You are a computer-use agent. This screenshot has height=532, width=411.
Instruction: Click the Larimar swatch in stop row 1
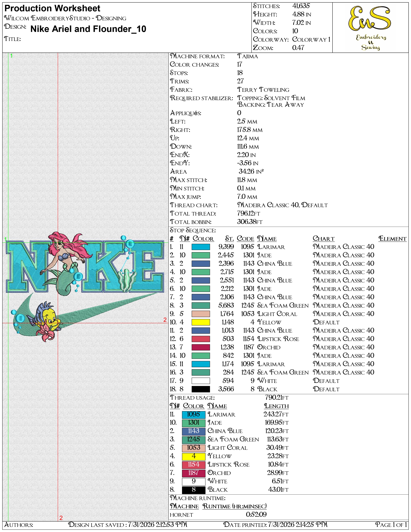[201, 247]
